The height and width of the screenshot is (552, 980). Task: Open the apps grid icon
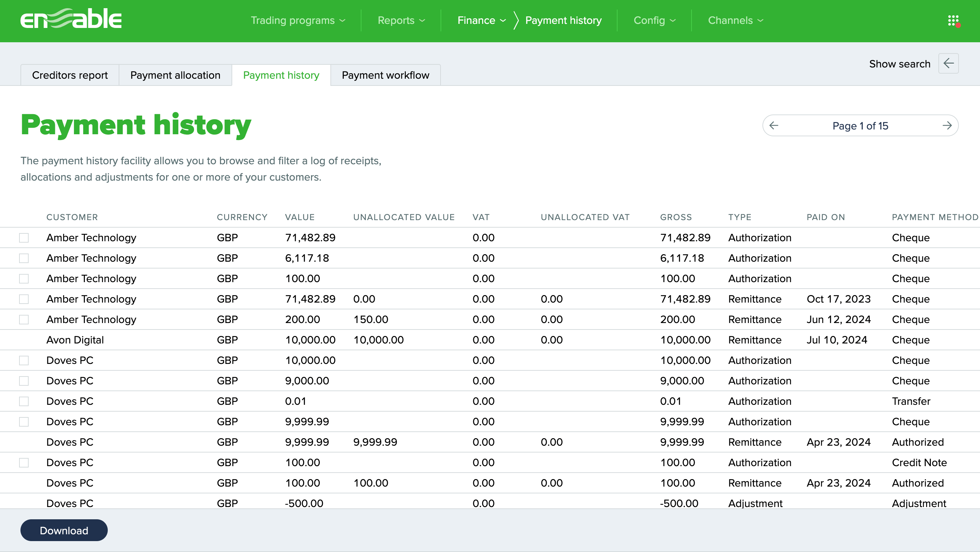pyautogui.click(x=953, y=20)
